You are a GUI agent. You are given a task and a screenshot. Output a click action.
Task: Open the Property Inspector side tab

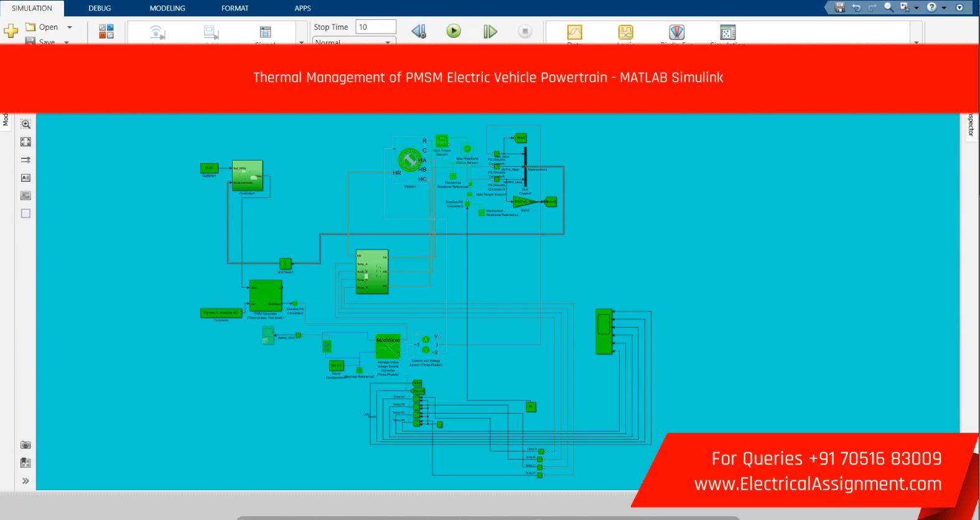[970, 125]
